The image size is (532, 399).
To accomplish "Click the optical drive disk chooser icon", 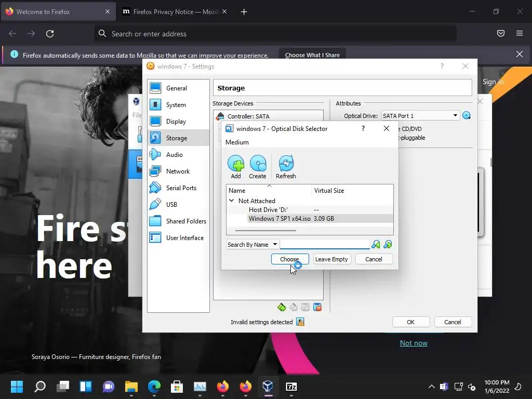I will pyautogui.click(x=467, y=116).
